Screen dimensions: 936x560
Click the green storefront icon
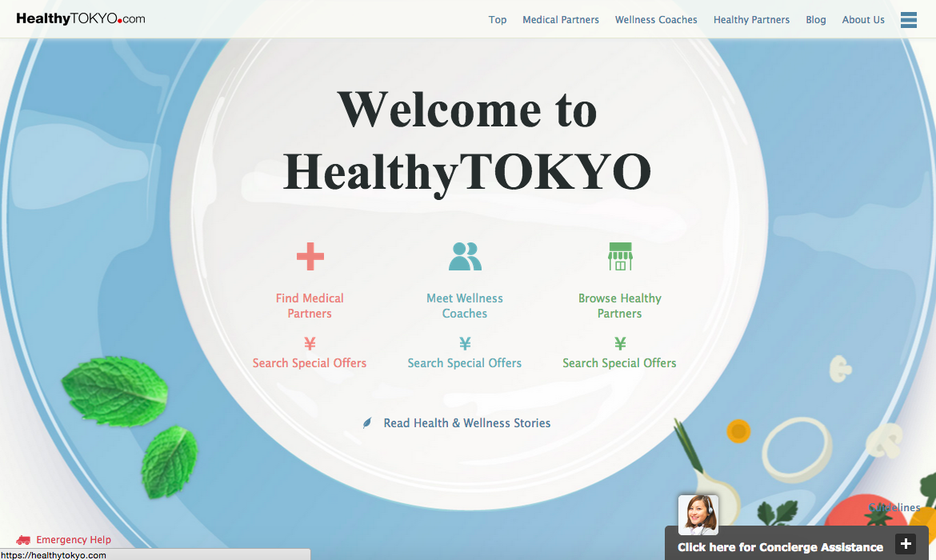[x=620, y=257]
